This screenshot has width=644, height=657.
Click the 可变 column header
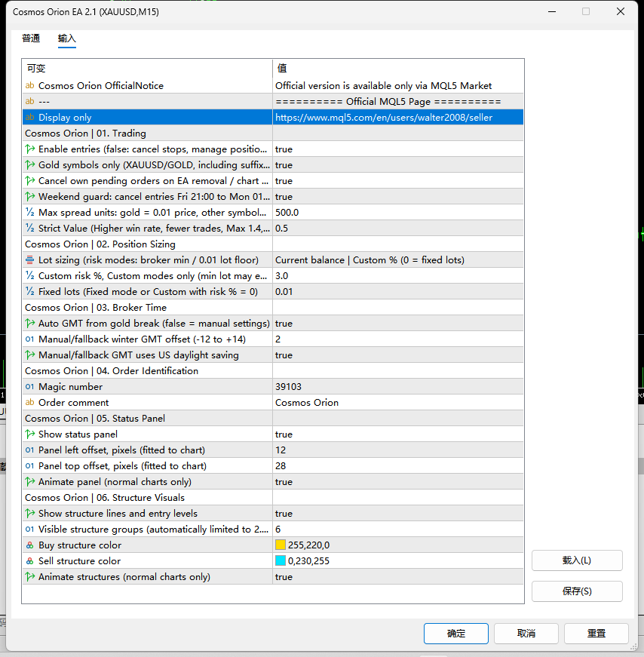(147, 69)
